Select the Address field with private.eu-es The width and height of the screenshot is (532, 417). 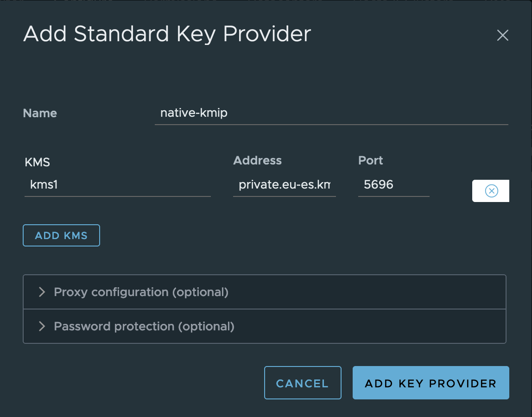284,185
